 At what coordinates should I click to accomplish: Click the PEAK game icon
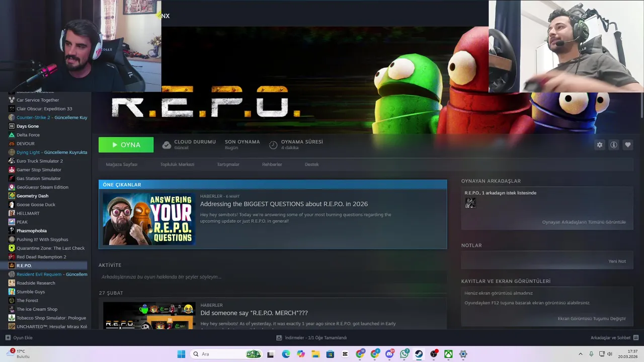tap(12, 222)
